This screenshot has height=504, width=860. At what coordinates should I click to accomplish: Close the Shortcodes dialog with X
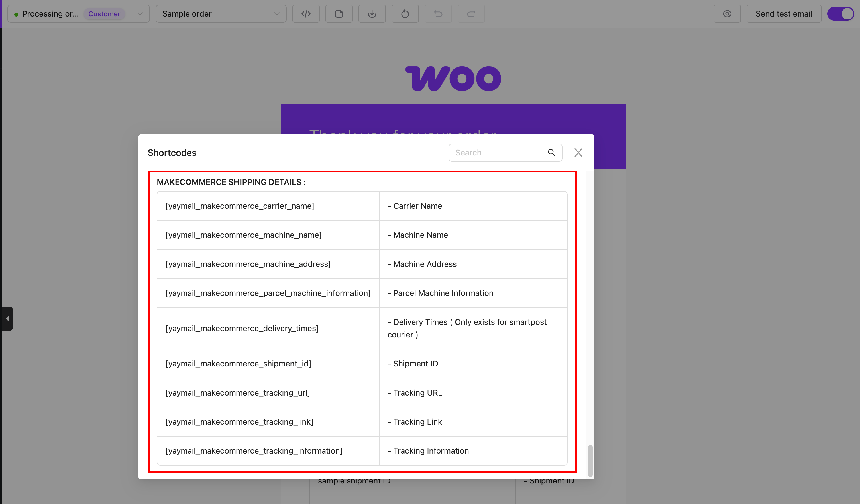coord(578,152)
